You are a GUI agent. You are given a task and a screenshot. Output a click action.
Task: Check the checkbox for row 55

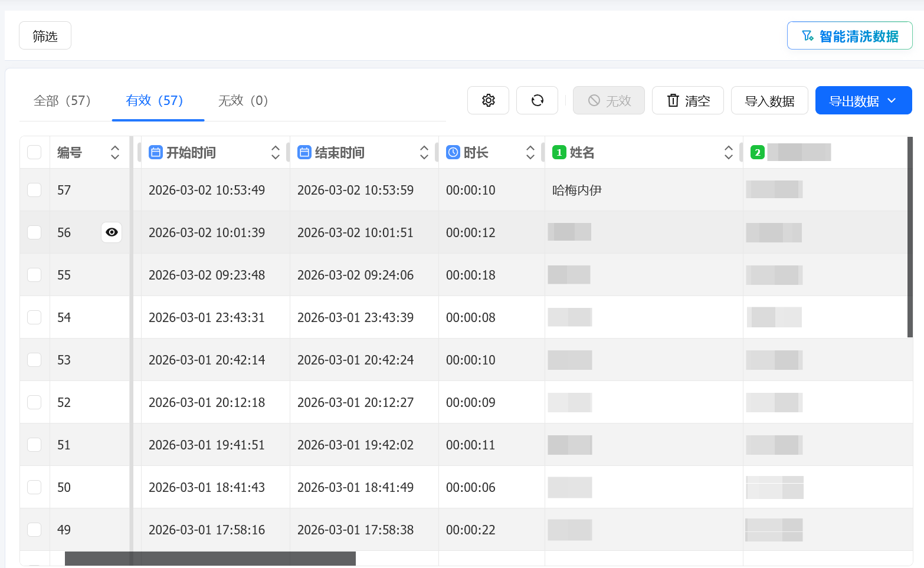point(34,275)
